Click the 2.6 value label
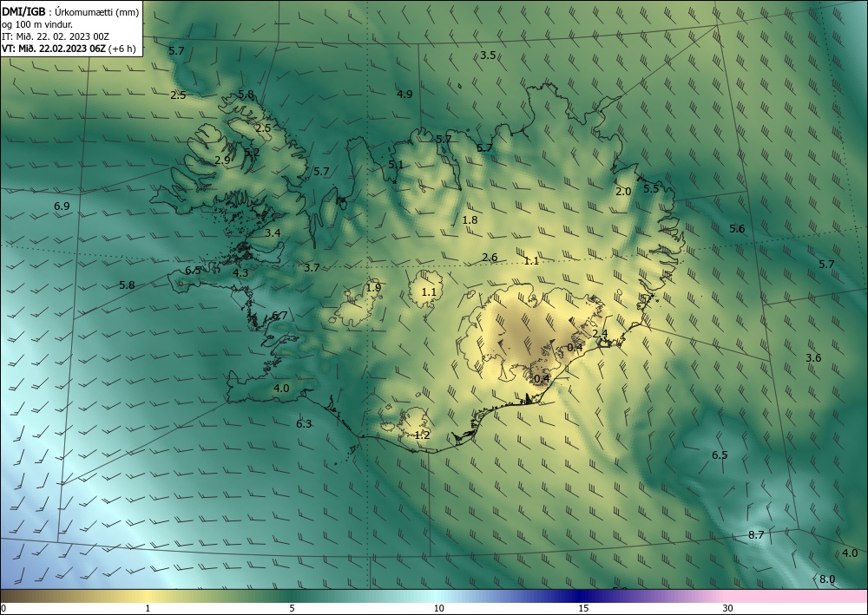Screen dimensions: 868x615 point(490,258)
